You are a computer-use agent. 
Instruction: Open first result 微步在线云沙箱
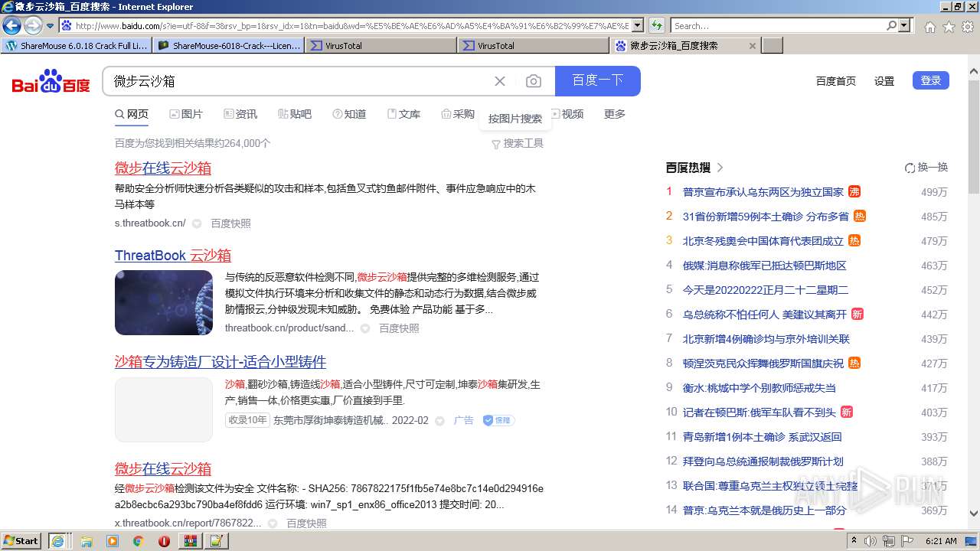click(x=163, y=168)
